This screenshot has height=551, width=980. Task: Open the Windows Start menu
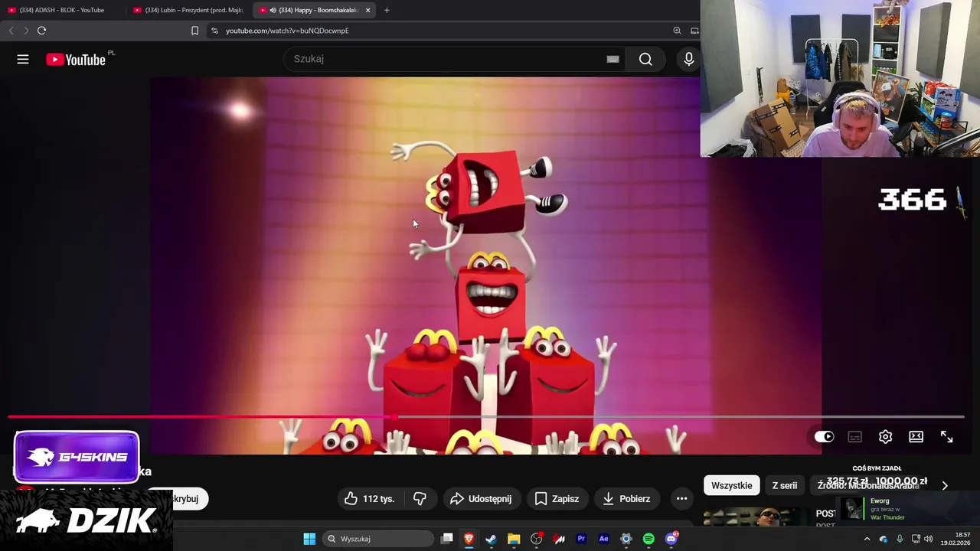309,539
